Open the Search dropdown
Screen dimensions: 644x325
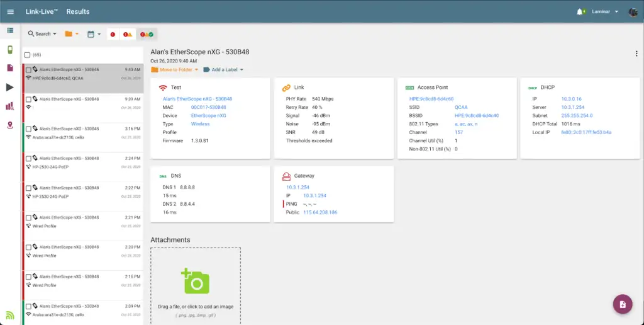tap(42, 34)
